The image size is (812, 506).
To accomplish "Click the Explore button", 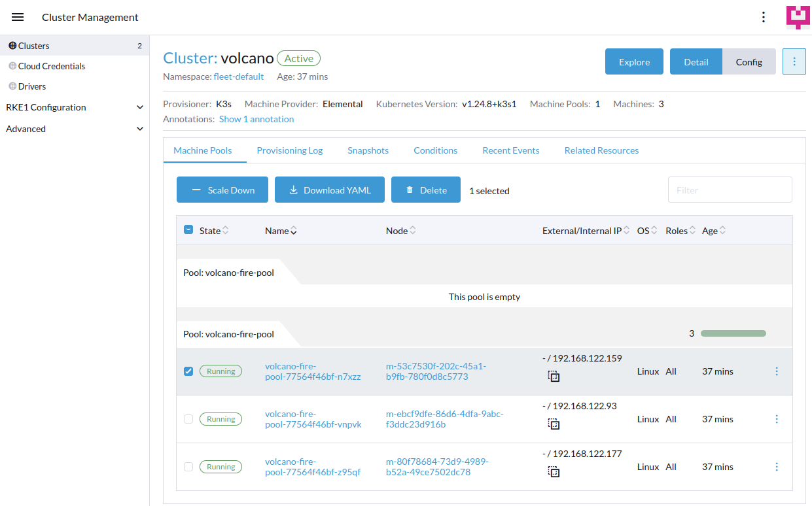I will click(633, 61).
